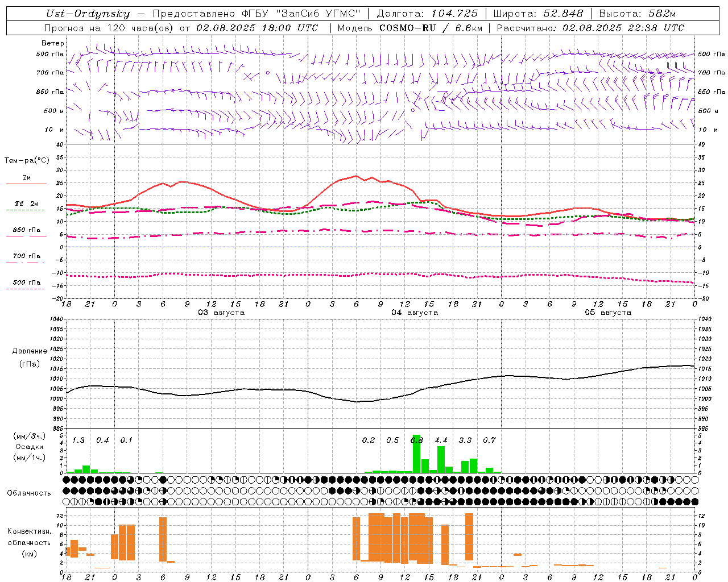Select the precipitation value "0.4"

tap(102, 440)
